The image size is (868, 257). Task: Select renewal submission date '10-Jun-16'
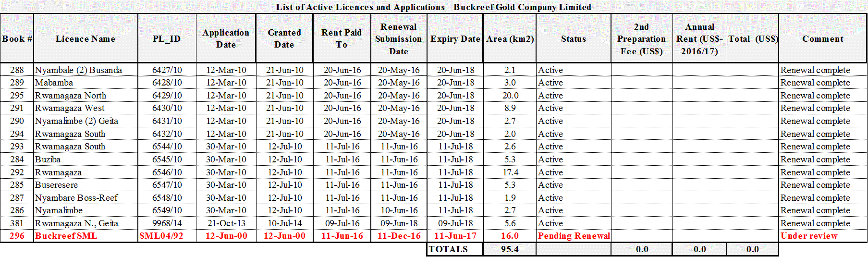(399, 210)
